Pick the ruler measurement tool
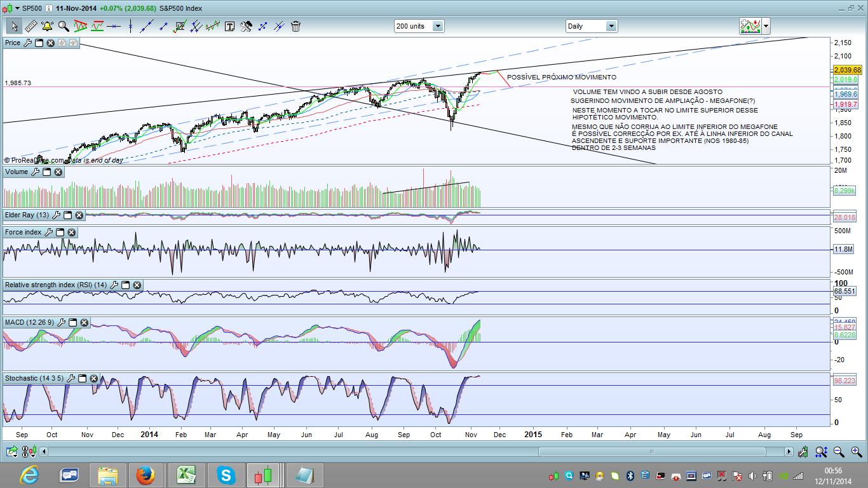The image size is (868, 488). pyautogui.click(x=31, y=26)
